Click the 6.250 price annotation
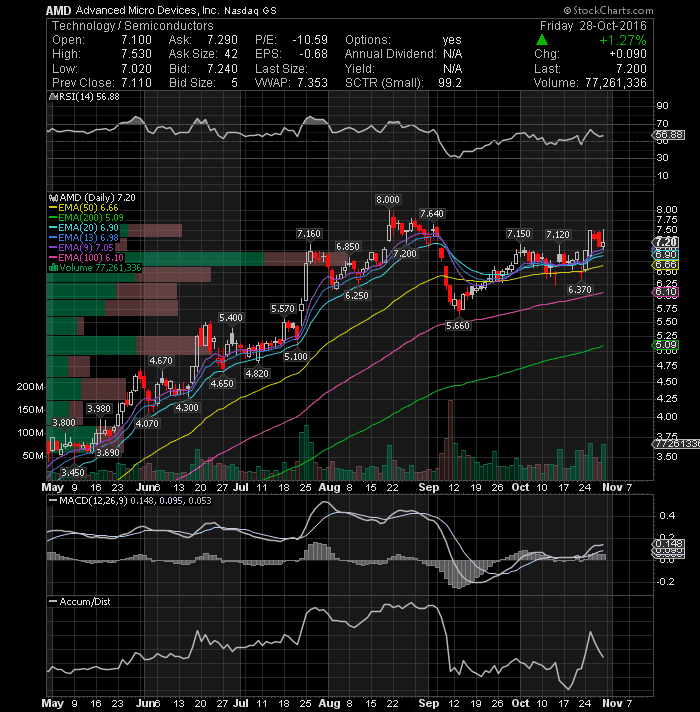 coord(357,296)
